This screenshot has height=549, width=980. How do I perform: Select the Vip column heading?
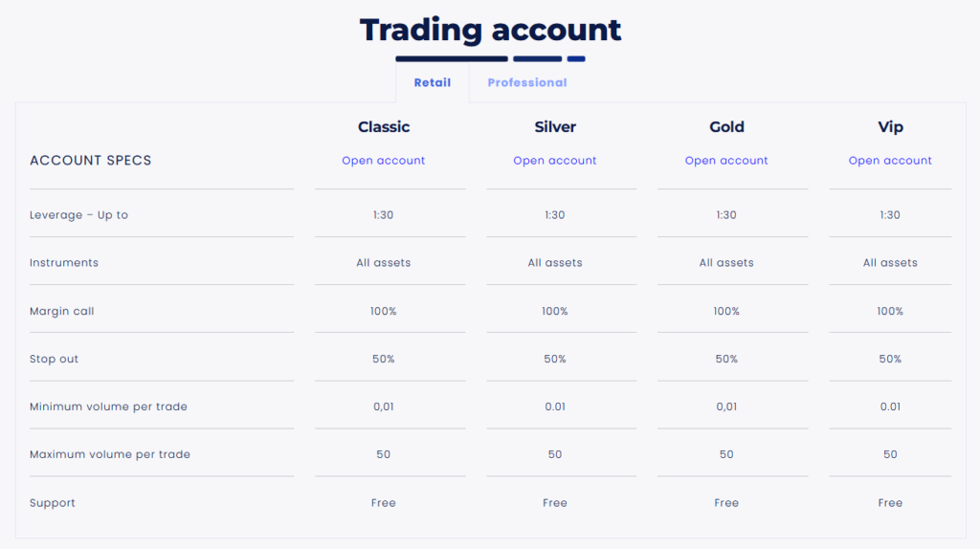tap(890, 127)
